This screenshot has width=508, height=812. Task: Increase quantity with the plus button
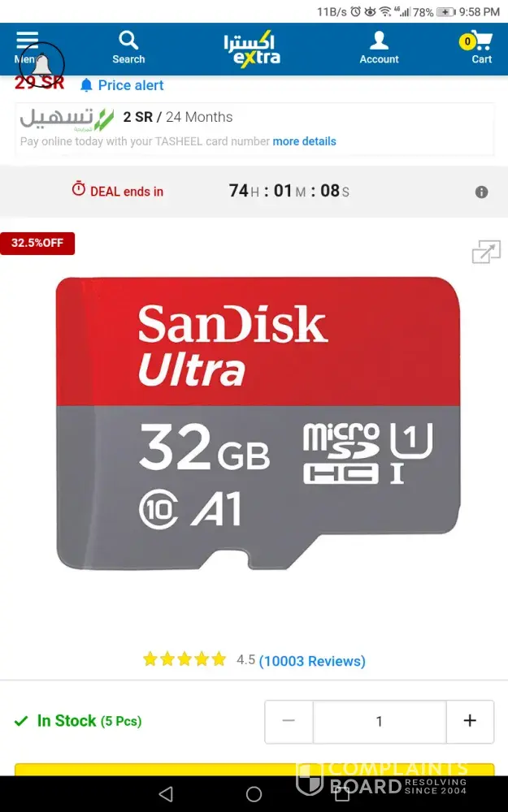pyautogui.click(x=470, y=721)
